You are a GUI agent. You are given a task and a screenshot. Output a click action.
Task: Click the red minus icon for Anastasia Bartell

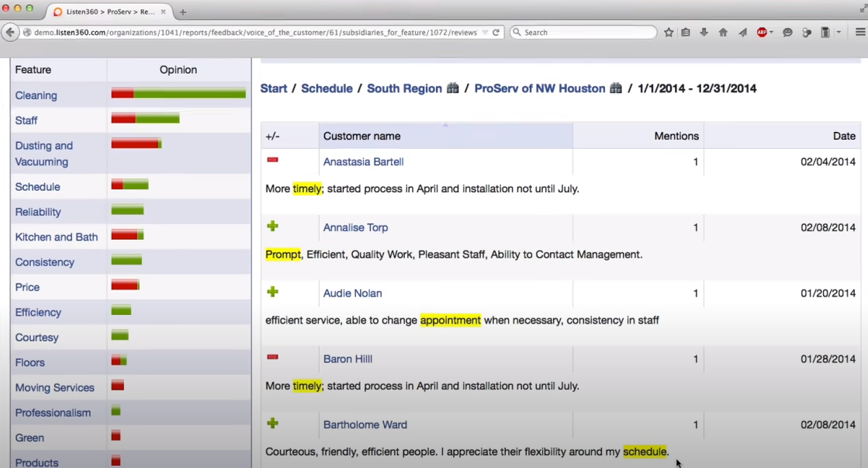(272, 160)
